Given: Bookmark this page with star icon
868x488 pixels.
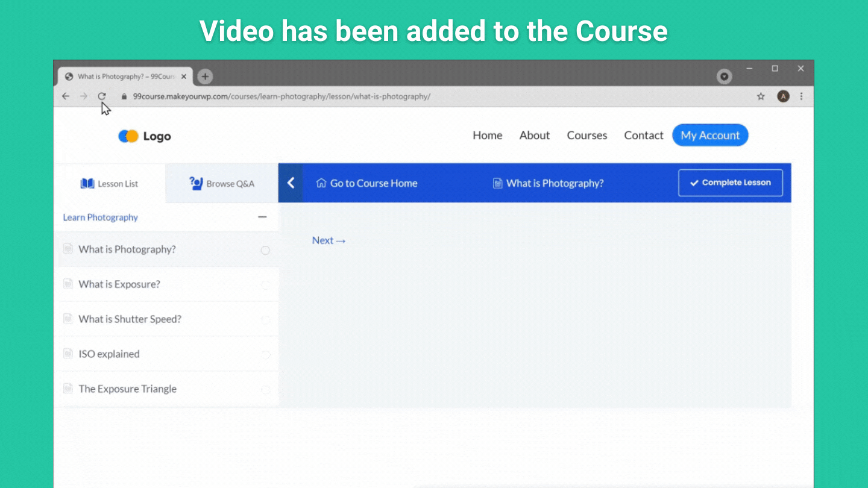Looking at the screenshot, I should (x=761, y=96).
